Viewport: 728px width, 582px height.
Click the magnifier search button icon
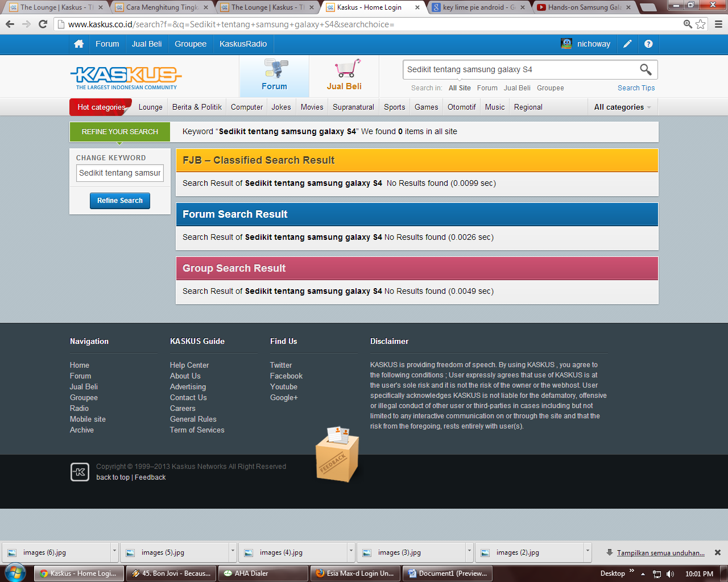pos(646,69)
